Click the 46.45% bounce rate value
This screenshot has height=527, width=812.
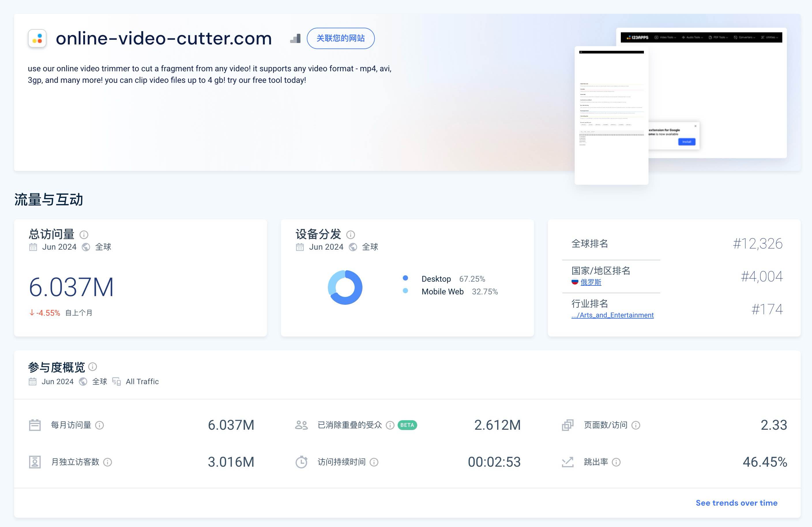(765, 462)
